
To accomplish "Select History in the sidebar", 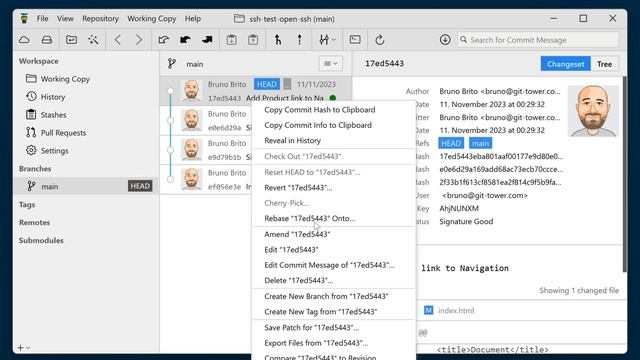I will click(x=86, y=97).
